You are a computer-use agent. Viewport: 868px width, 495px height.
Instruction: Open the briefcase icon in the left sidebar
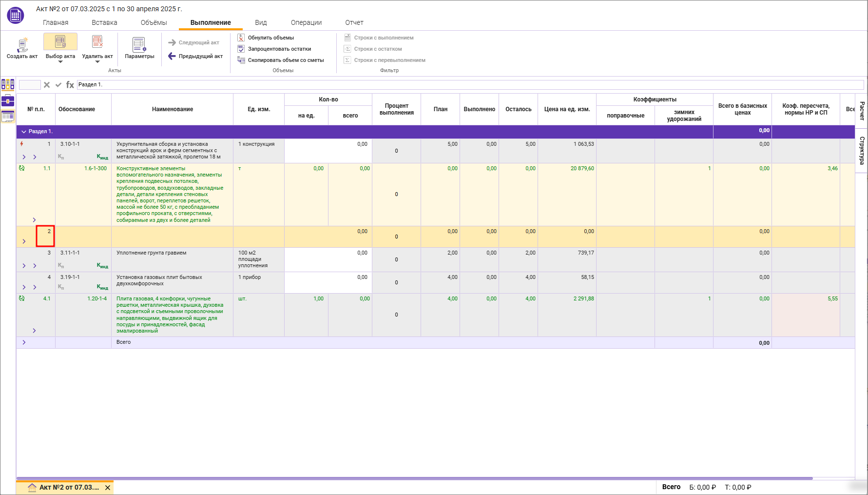(x=8, y=101)
